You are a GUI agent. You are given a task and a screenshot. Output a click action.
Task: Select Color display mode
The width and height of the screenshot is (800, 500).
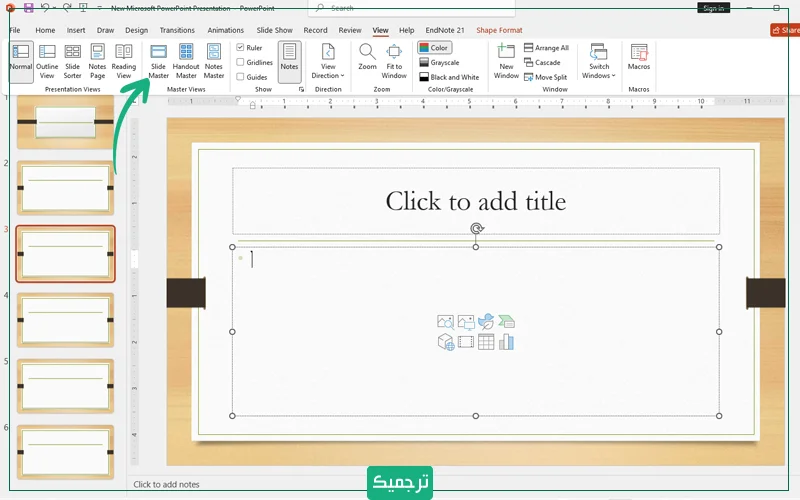[434, 47]
